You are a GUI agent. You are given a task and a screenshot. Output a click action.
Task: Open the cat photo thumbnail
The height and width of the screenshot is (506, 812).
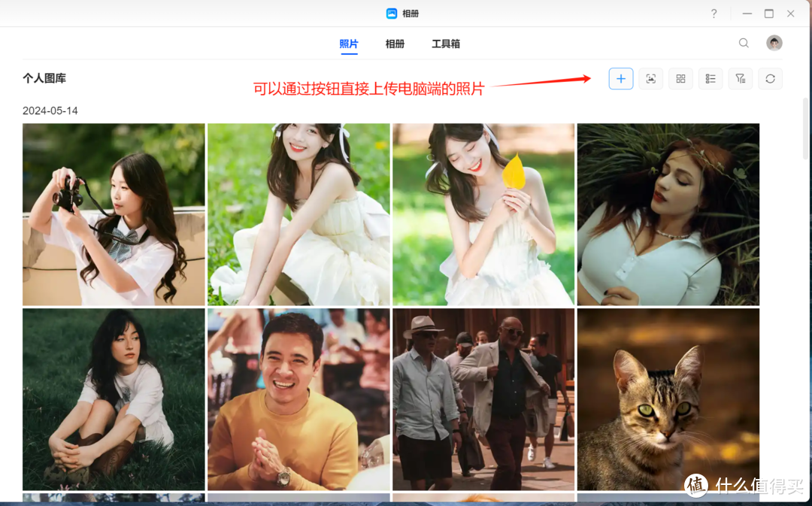(668, 398)
